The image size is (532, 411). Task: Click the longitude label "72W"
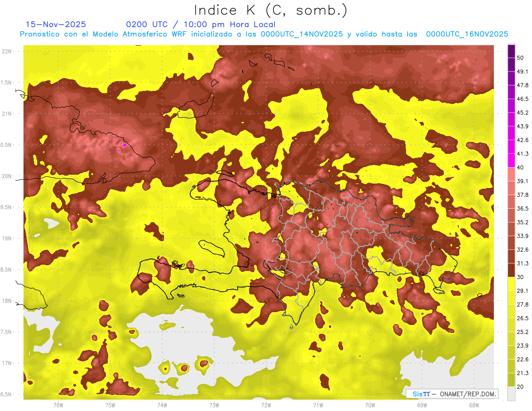[x=266, y=405]
